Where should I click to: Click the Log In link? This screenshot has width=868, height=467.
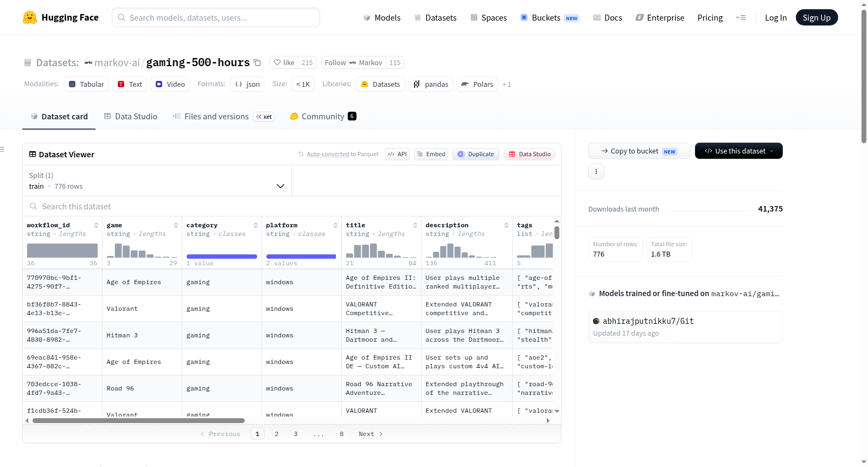pyautogui.click(x=776, y=17)
